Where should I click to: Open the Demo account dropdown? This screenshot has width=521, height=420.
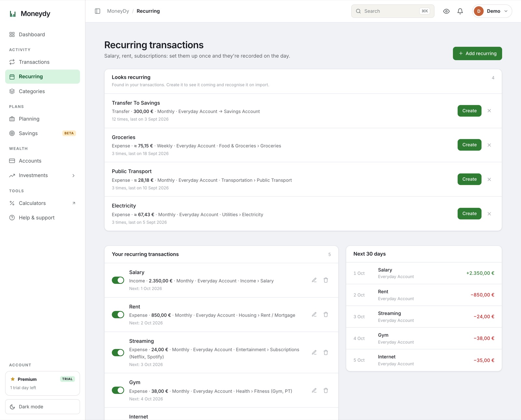point(492,11)
